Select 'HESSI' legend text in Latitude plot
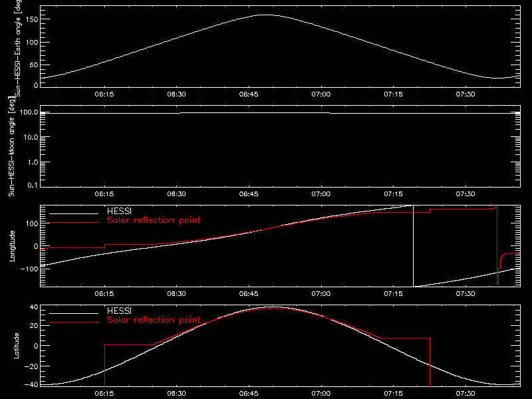 119,311
